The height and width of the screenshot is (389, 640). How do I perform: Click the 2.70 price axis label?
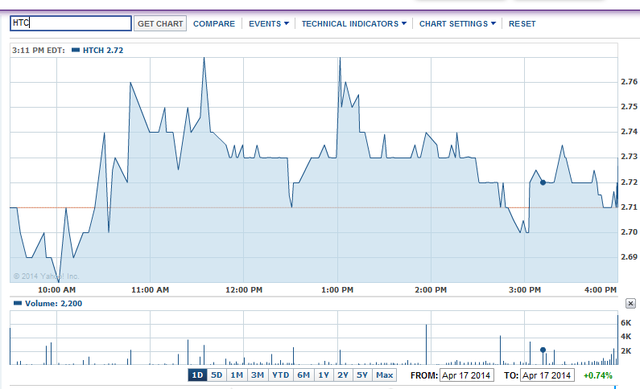coord(629,232)
